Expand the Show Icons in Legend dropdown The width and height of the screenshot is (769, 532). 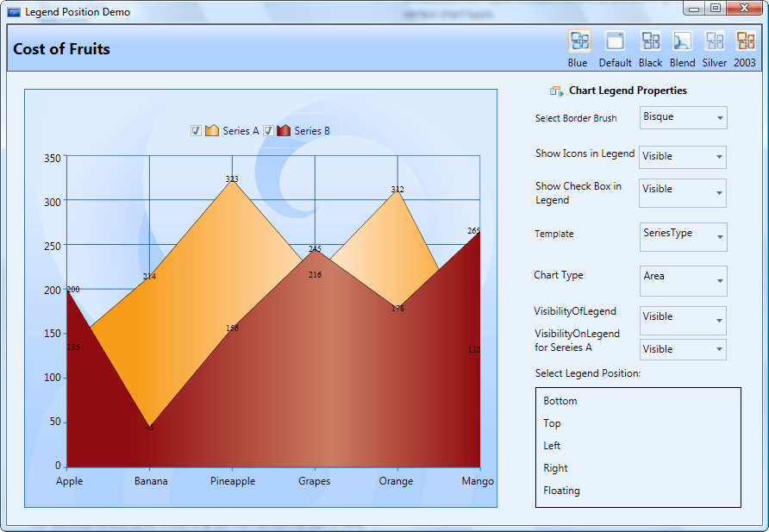(683, 157)
